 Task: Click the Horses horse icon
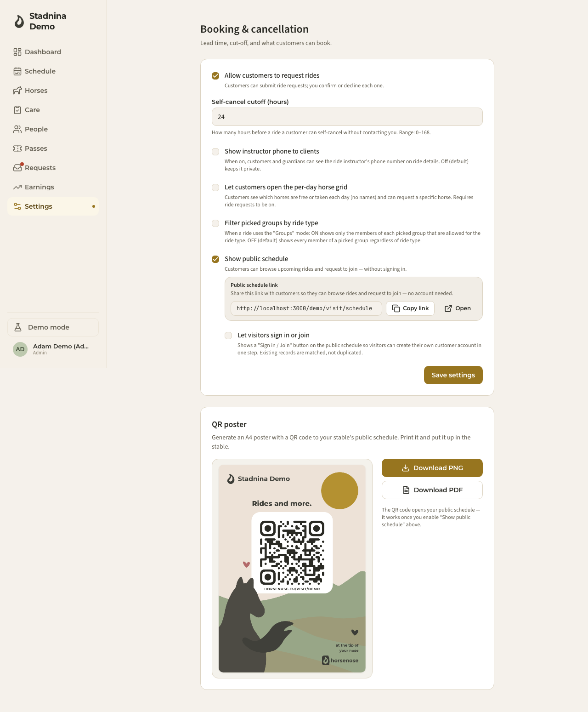point(17,91)
